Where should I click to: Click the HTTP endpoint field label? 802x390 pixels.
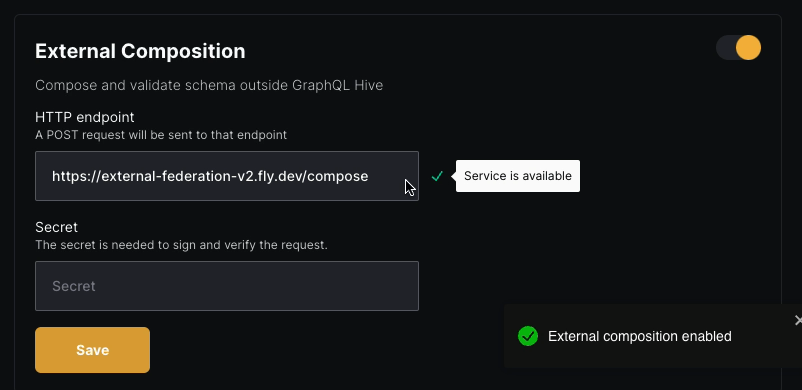(85, 117)
